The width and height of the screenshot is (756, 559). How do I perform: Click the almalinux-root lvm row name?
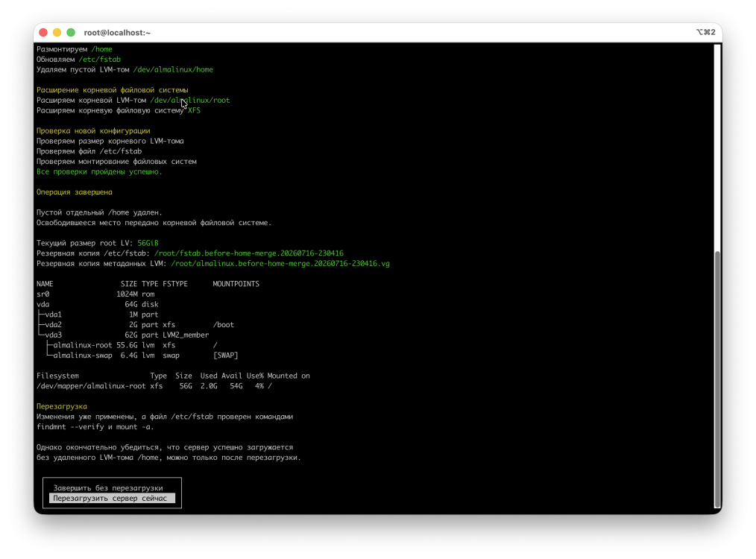(x=83, y=345)
